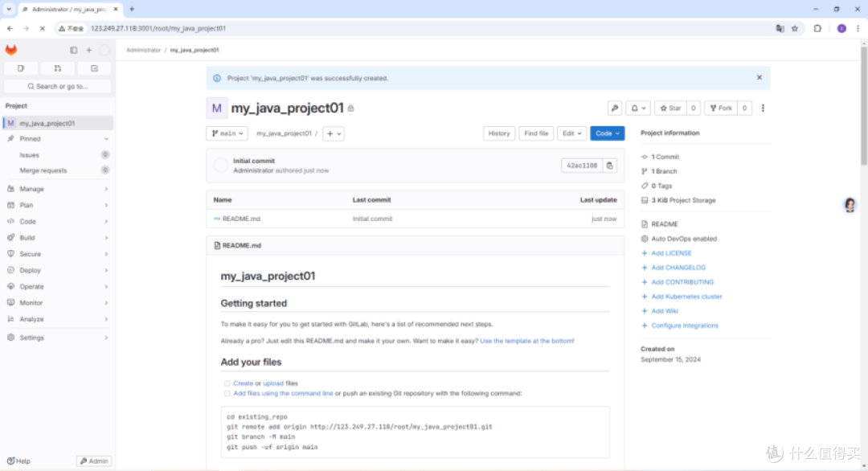Expand the Operate sidebar section
Screen dimensions: 868x471
coord(58,287)
